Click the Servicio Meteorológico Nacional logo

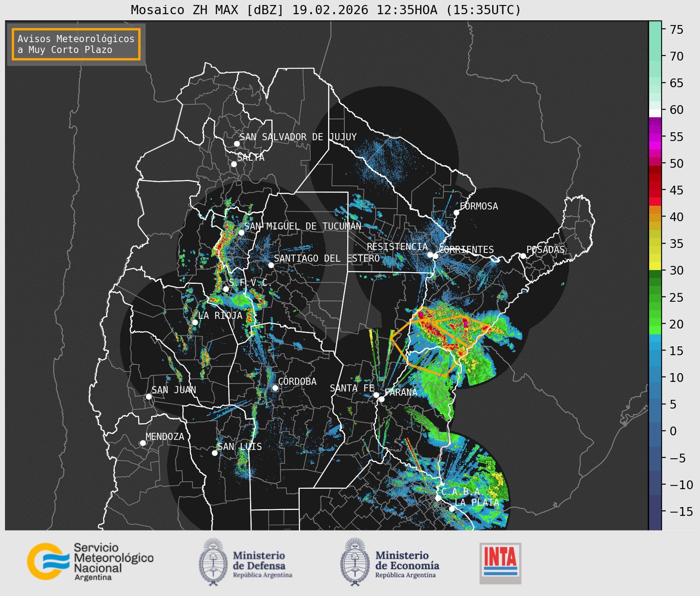point(91,561)
